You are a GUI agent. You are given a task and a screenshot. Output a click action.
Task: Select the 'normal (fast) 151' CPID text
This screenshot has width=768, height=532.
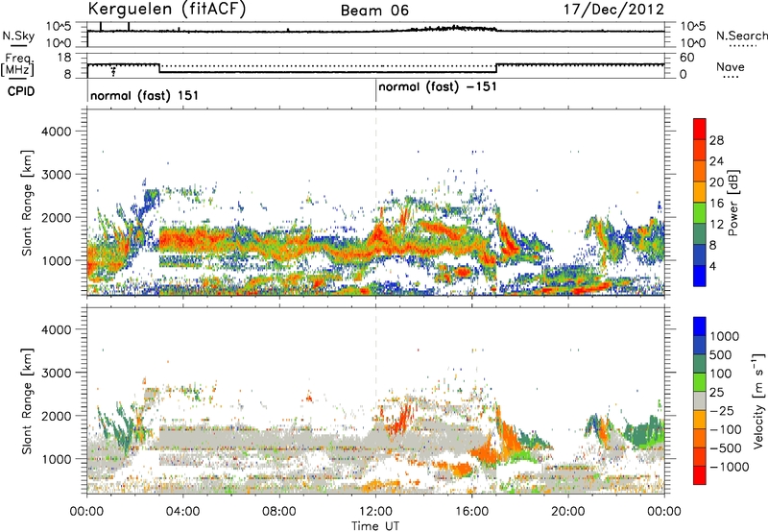point(145,95)
